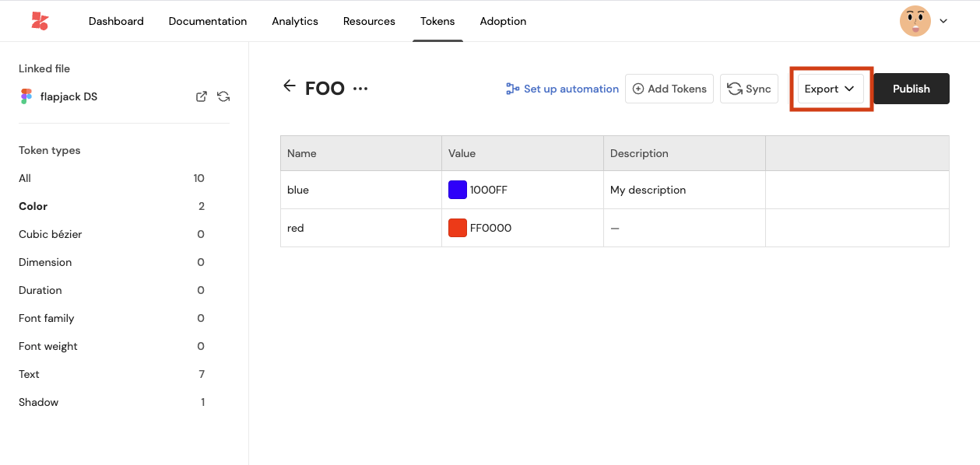980x465 pixels.
Task: Click the red FF0000 color swatch
Action: click(x=458, y=228)
